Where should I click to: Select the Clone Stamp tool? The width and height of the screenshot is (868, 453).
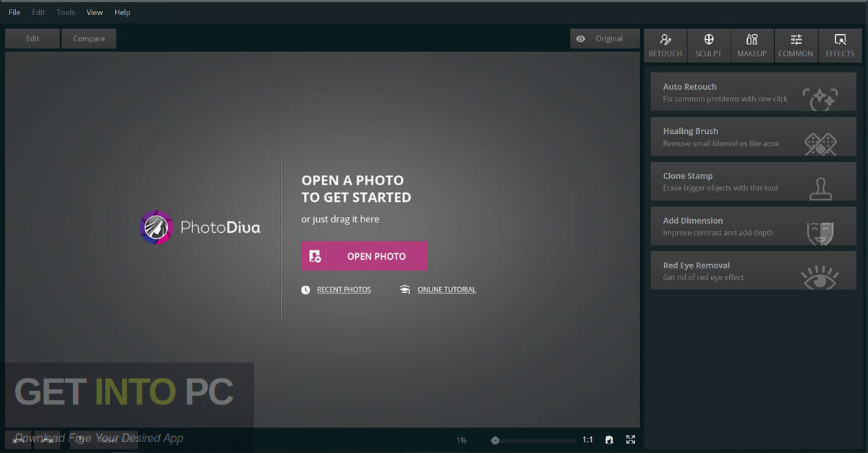point(753,182)
